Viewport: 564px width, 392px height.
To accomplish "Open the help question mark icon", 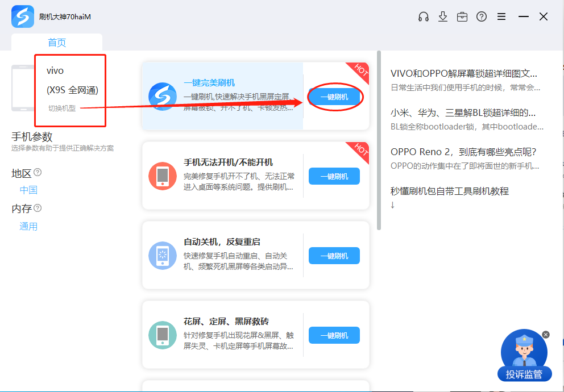I will [x=481, y=17].
